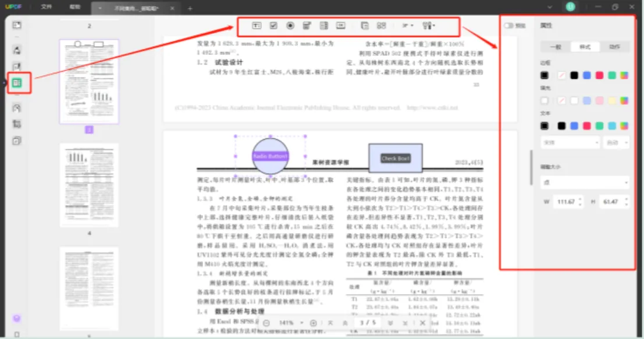Viewport: 644px width, 339px height.
Task: Open the stacked-pages tool in sidebar
Action: point(17,141)
